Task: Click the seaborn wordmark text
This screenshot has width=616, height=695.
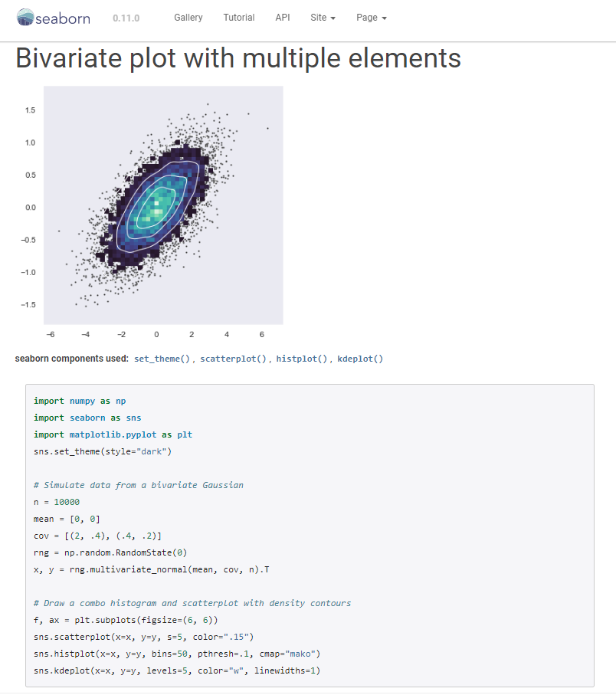Action: (x=63, y=18)
